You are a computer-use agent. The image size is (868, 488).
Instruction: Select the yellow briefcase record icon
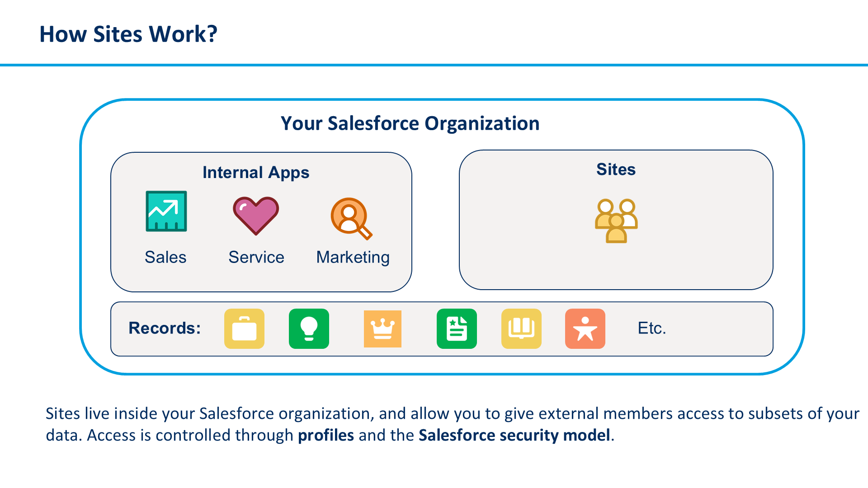point(244,328)
